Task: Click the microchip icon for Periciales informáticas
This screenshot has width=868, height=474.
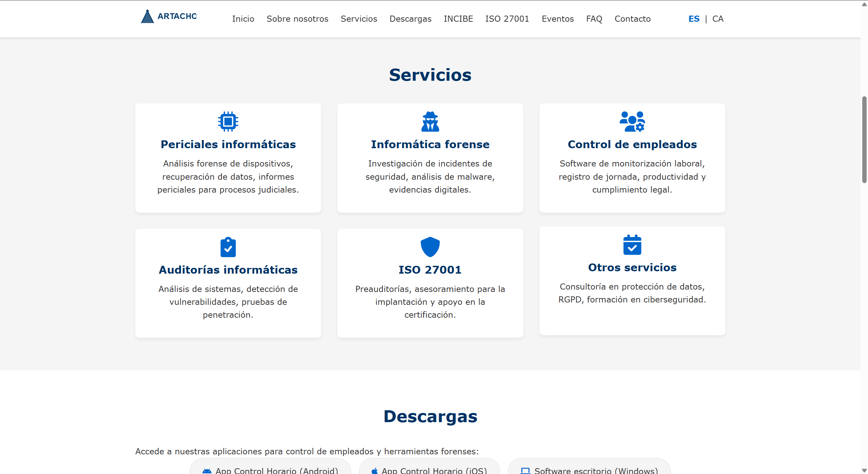Action: [228, 121]
